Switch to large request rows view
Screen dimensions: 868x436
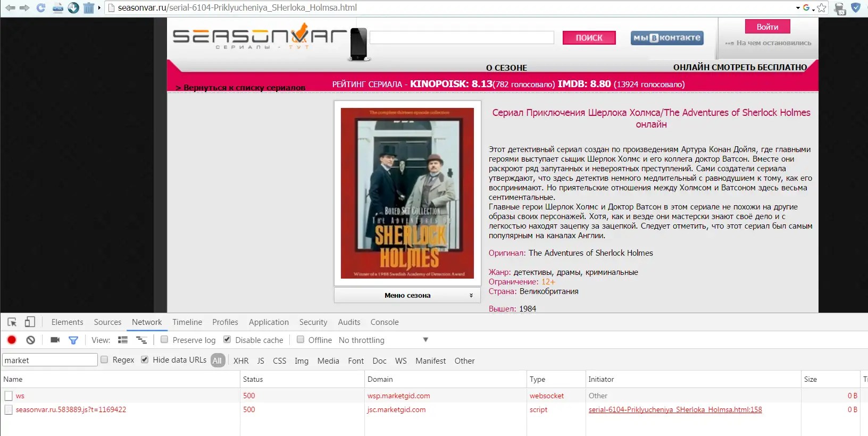point(123,340)
